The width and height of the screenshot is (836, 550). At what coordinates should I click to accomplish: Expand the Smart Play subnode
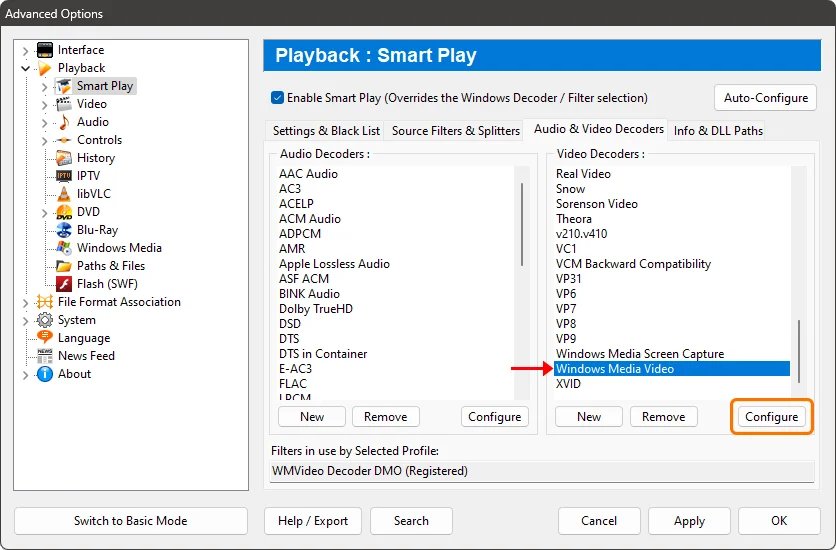coord(45,86)
